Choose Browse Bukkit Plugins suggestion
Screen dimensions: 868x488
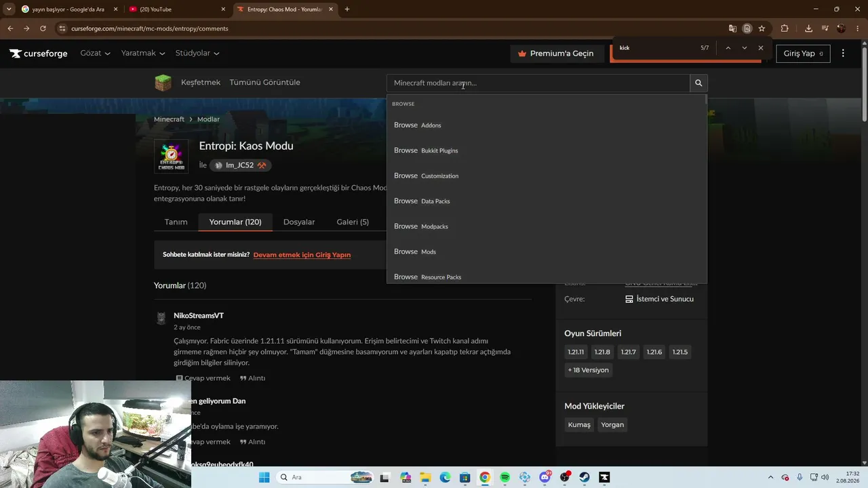click(x=547, y=150)
